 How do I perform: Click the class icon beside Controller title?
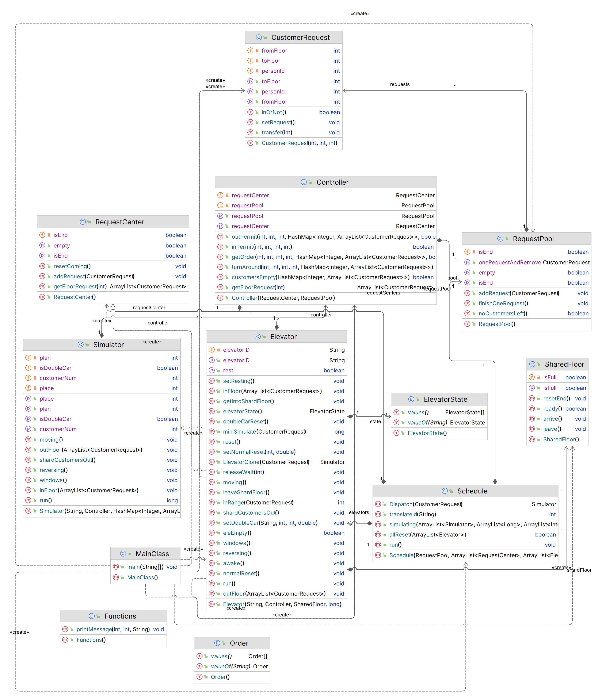click(x=304, y=182)
